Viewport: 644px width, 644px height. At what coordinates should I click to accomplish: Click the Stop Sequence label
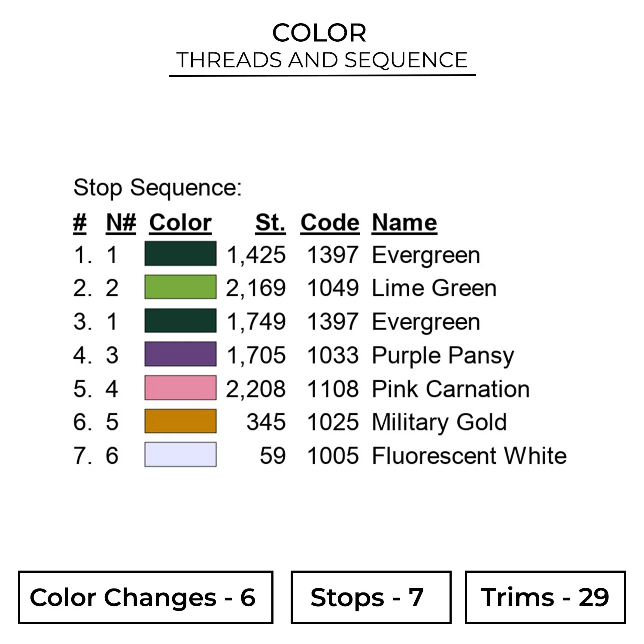(x=158, y=188)
